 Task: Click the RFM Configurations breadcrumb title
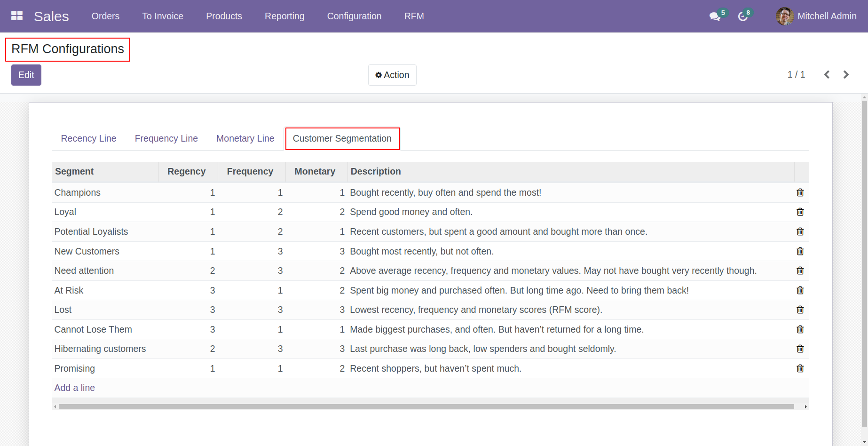click(68, 49)
